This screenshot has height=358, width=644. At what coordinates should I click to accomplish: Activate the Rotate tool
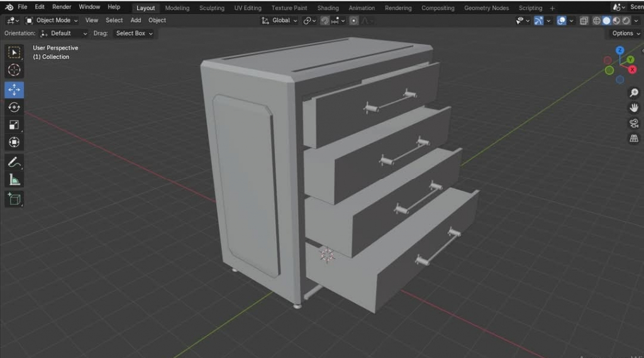click(x=14, y=107)
